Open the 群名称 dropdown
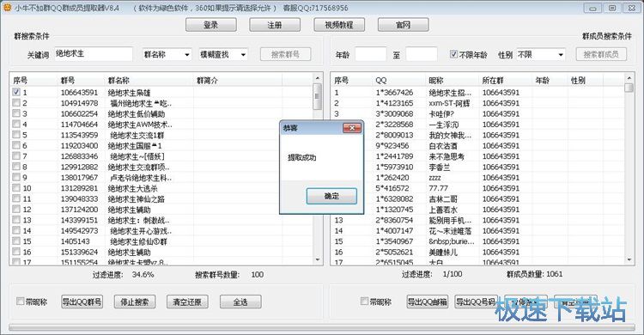Image resolution: width=644 pixels, height=335 pixels. click(167, 54)
